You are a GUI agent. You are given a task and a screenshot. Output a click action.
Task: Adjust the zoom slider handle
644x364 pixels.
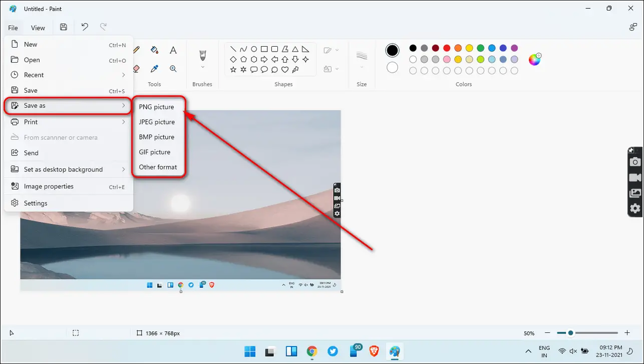tap(570, 333)
